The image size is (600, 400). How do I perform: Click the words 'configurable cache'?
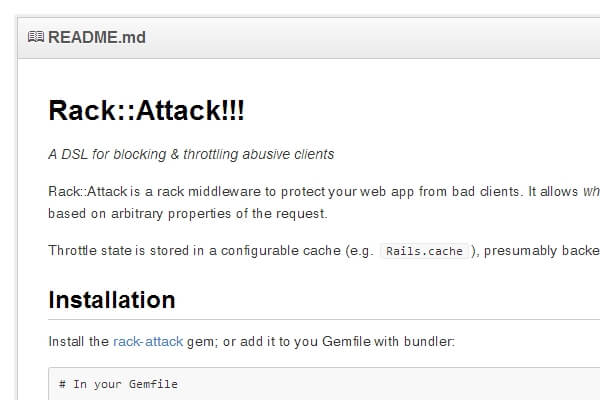tap(276, 250)
